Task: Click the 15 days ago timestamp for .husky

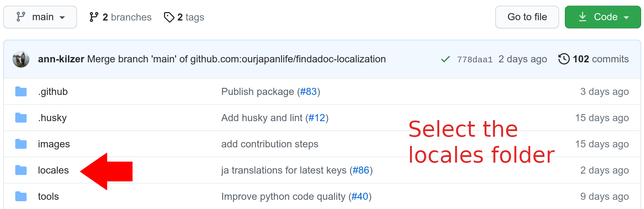Action: pos(602,118)
